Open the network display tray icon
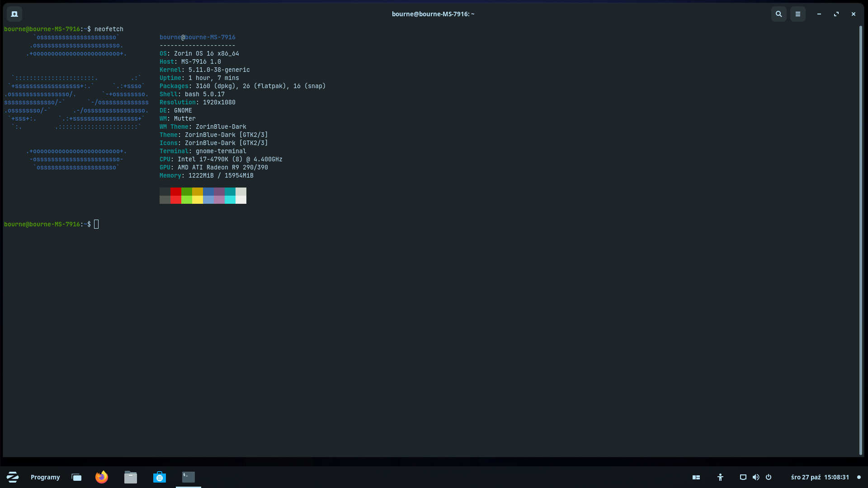Image resolution: width=868 pixels, height=488 pixels. click(743, 477)
